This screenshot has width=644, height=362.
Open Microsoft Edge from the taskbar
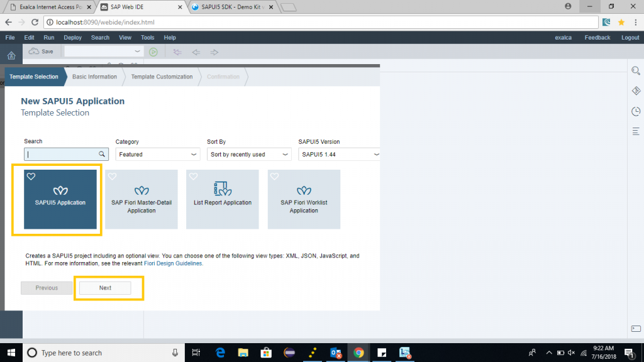point(220,353)
